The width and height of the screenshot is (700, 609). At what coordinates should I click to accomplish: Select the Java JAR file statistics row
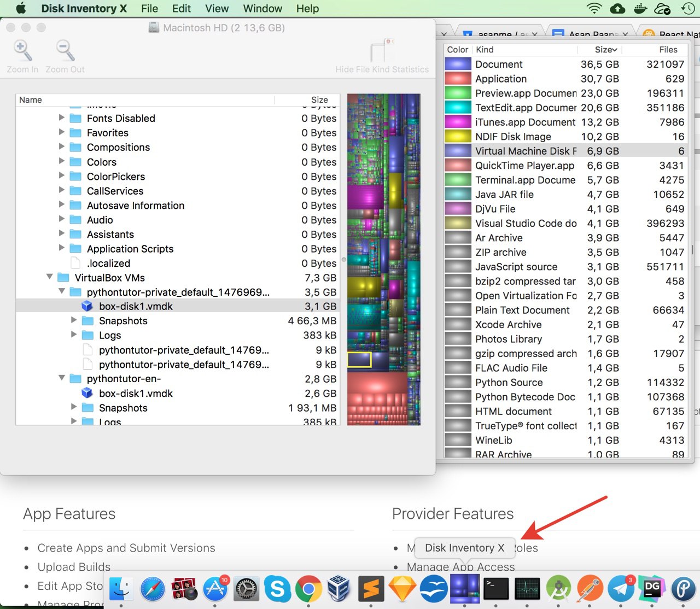pos(565,194)
